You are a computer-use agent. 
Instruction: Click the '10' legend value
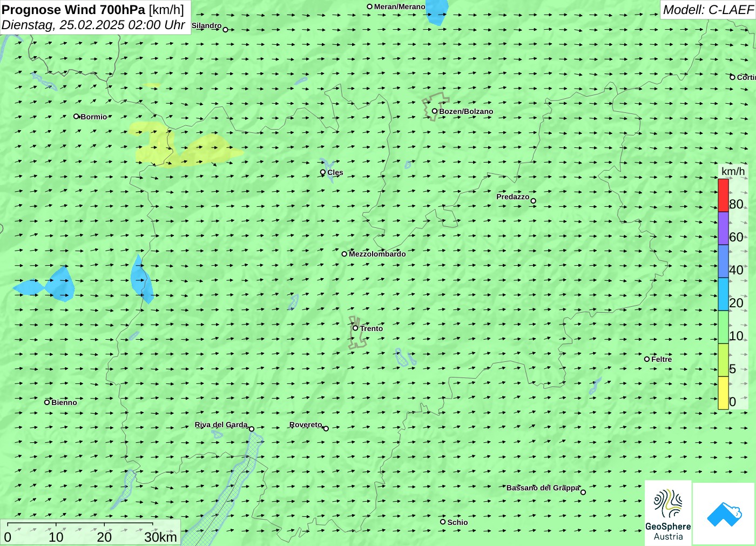[736, 336]
